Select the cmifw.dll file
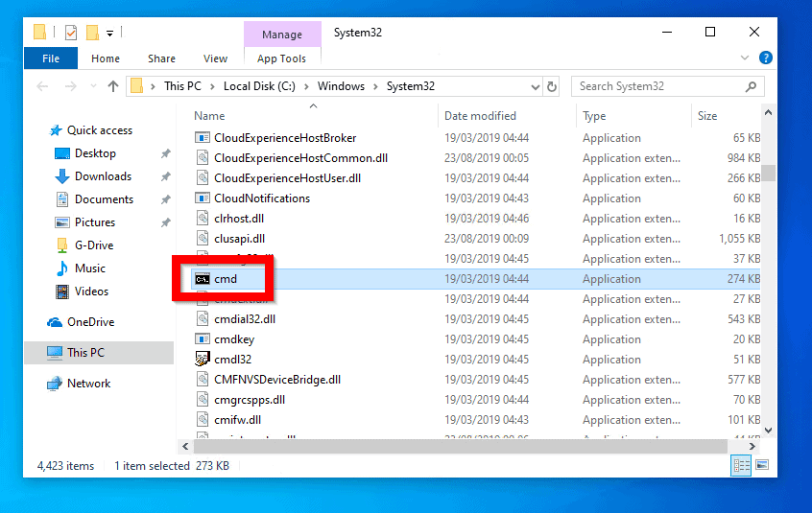The image size is (812, 513). (x=237, y=420)
